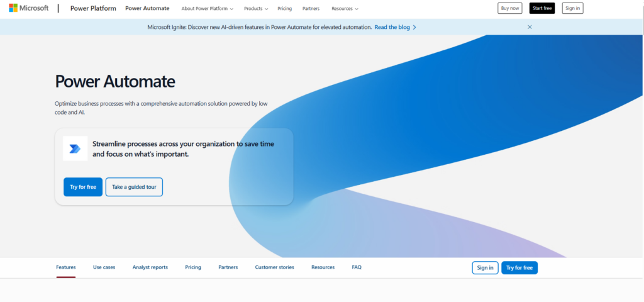Click 'Streamline processes across your organization' text

tap(183, 149)
